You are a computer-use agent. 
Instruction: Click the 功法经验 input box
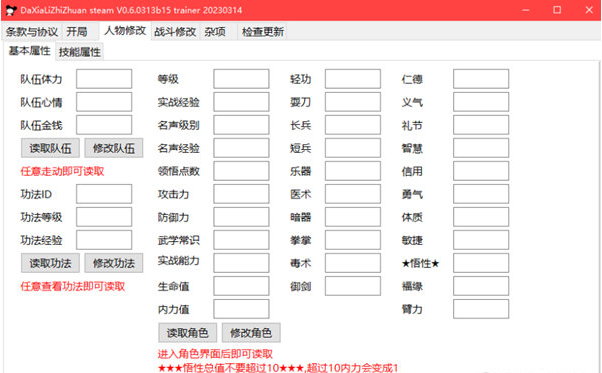104,240
